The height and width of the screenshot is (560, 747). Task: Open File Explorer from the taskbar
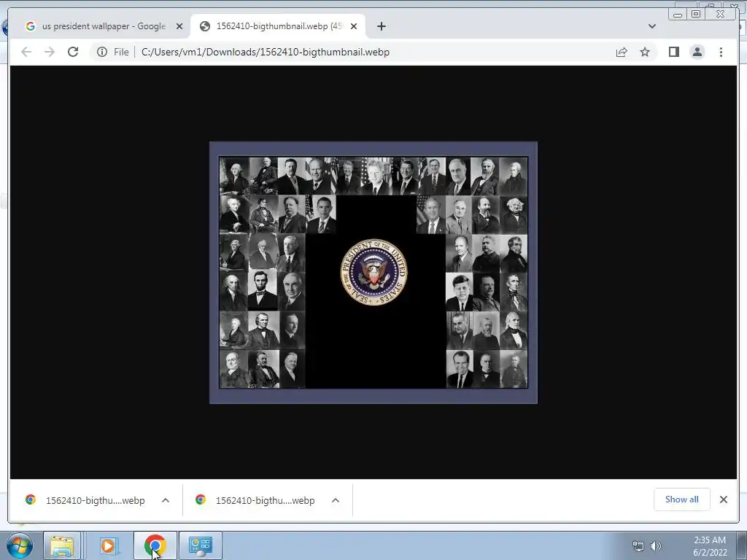point(63,545)
